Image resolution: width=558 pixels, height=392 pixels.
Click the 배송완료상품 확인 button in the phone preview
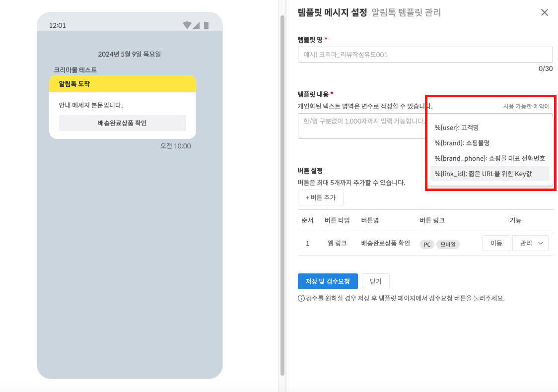pos(122,123)
